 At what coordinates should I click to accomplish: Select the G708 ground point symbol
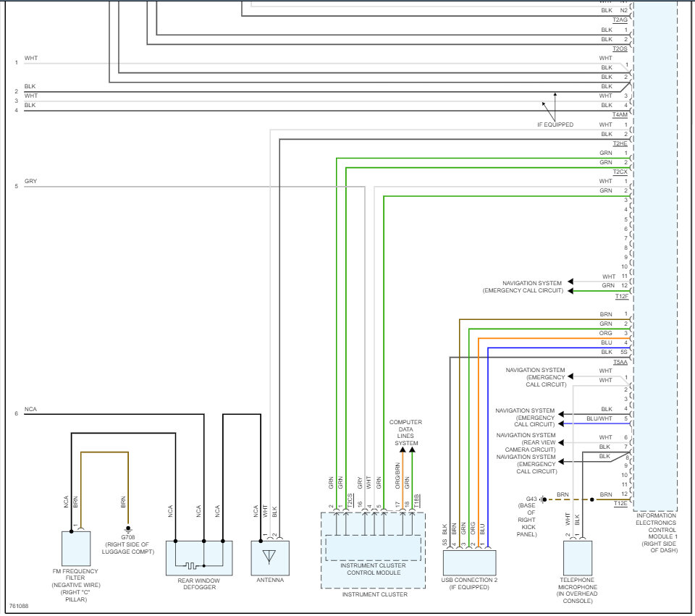click(128, 528)
